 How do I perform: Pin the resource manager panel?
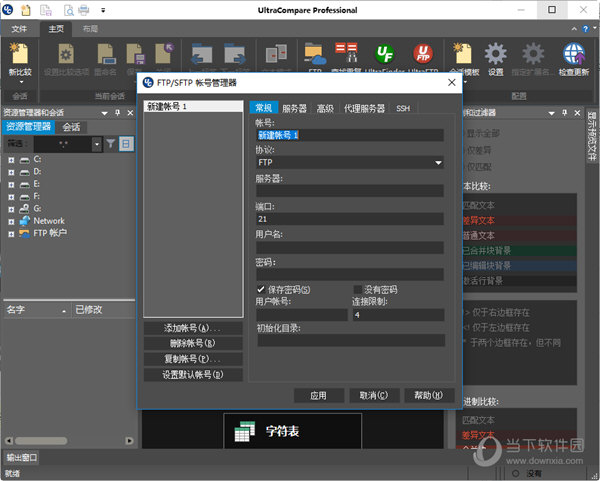click(x=117, y=113)
